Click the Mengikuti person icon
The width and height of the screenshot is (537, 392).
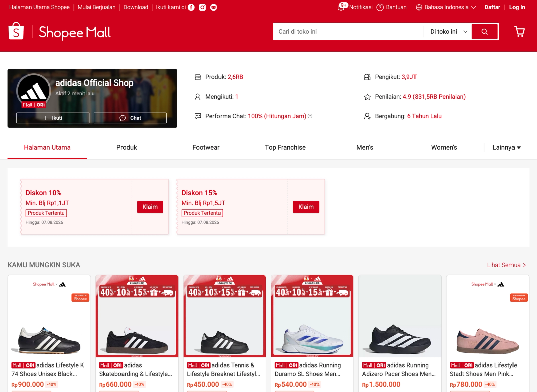coord(198,97)
